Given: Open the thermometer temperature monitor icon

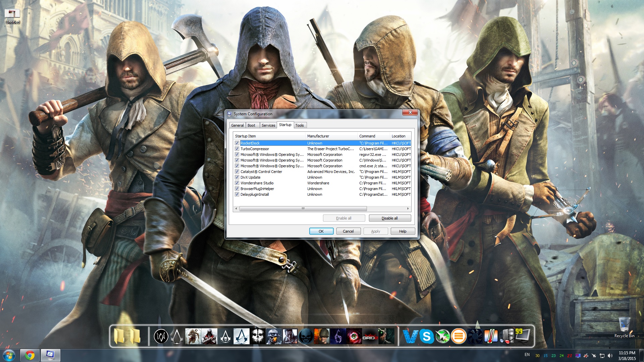Looking at the screenshot, I should point(491,336).
